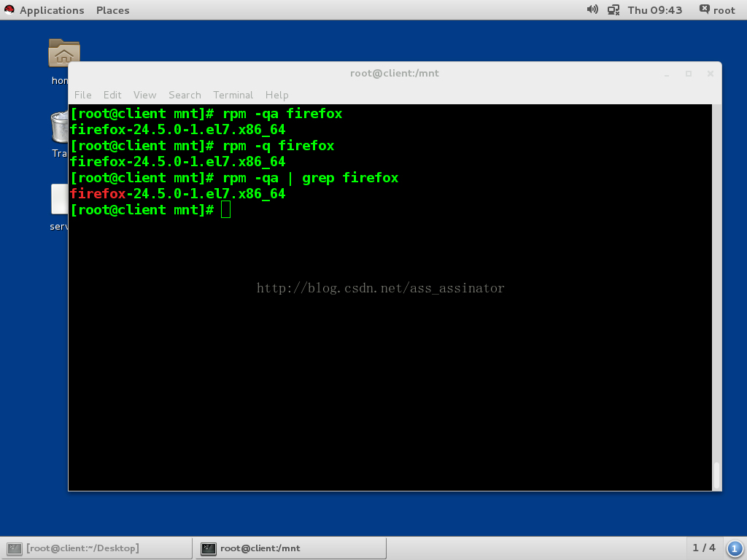Switch to [root@client:~/Desktop] taskbar window

tap(96, 548)
